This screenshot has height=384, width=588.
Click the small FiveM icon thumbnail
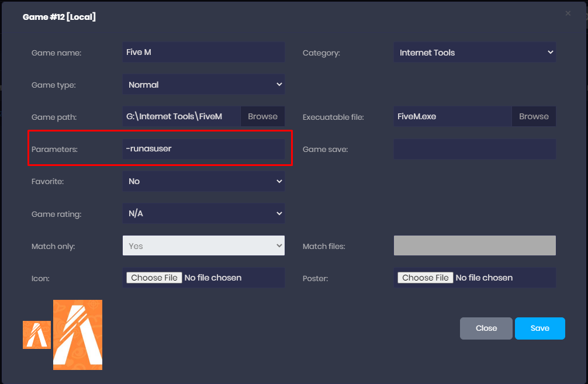coord(36,335)
